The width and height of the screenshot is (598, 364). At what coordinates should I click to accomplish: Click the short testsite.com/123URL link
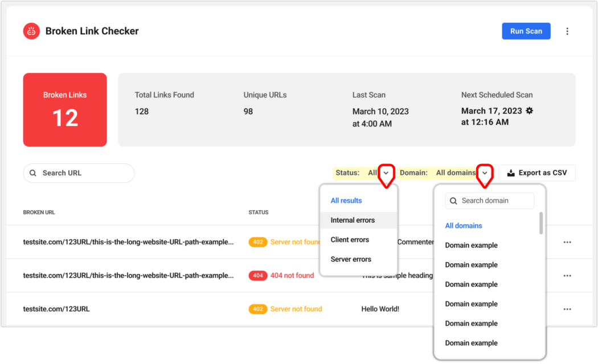56,309
